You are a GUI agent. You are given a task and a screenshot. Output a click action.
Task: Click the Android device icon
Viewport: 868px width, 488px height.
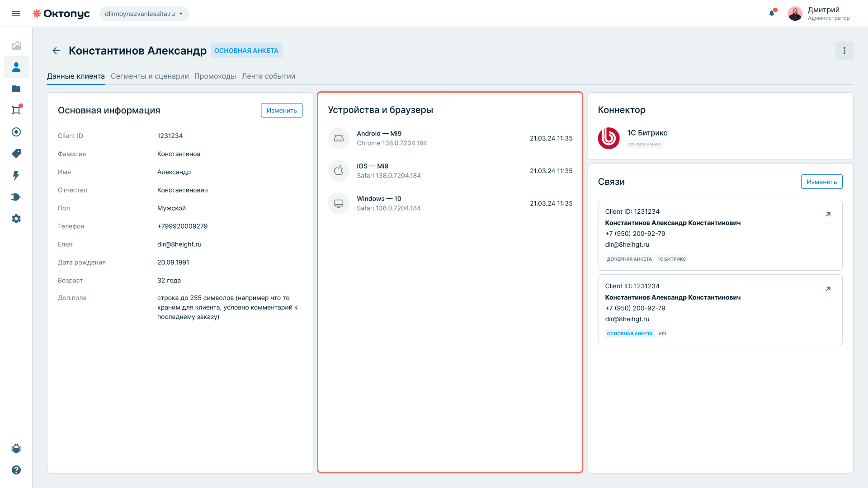point(339,138)
